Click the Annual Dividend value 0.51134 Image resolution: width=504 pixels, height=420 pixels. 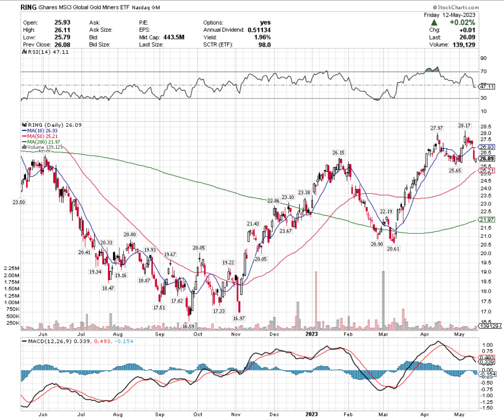pos(259,30)
